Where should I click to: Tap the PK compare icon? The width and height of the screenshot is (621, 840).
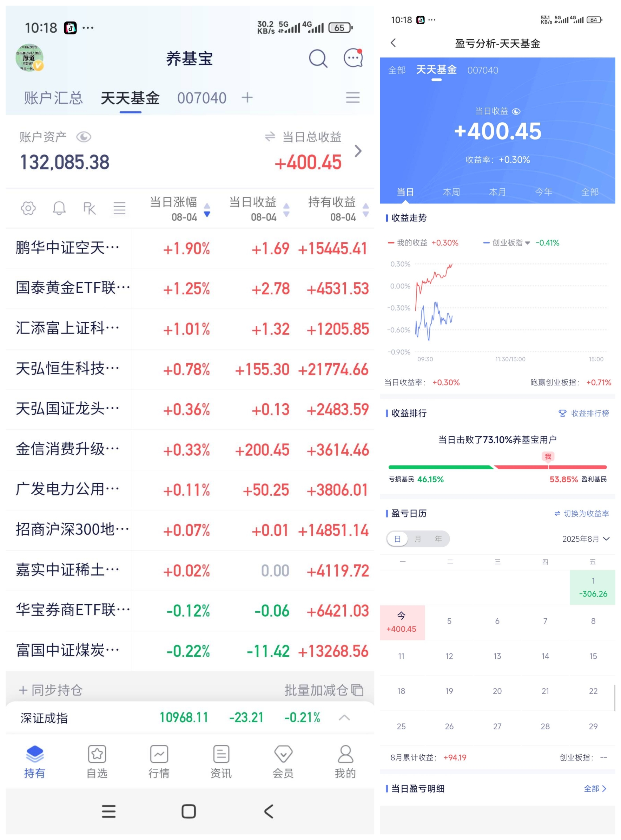click(x=90, y=208)
